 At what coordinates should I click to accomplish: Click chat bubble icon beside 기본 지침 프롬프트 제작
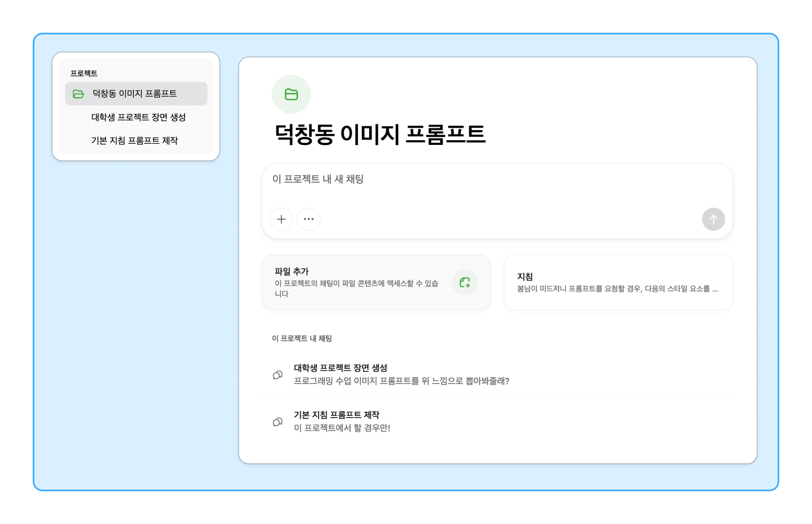pos(277,422)
